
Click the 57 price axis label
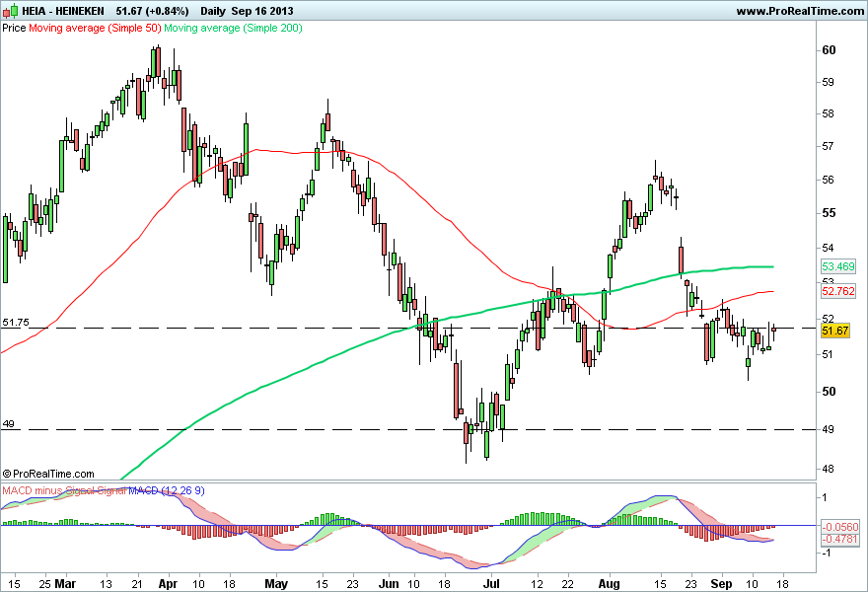[x=829, y=147]
